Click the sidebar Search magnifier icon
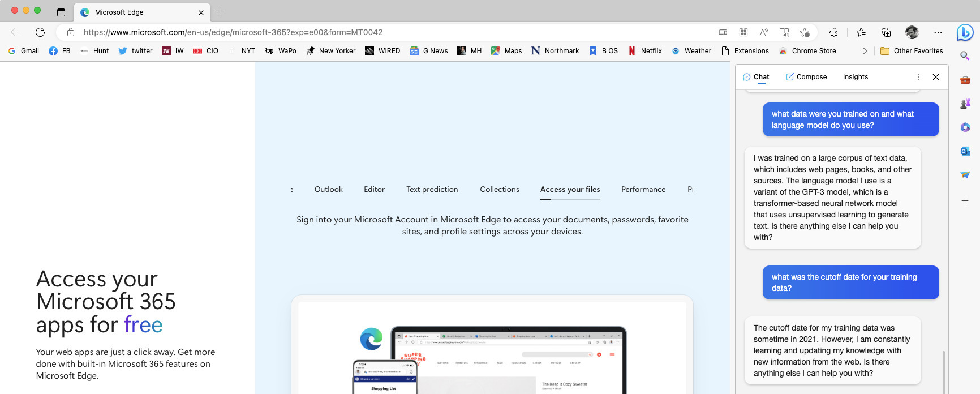Screen dimensions: 980x394 965,55
